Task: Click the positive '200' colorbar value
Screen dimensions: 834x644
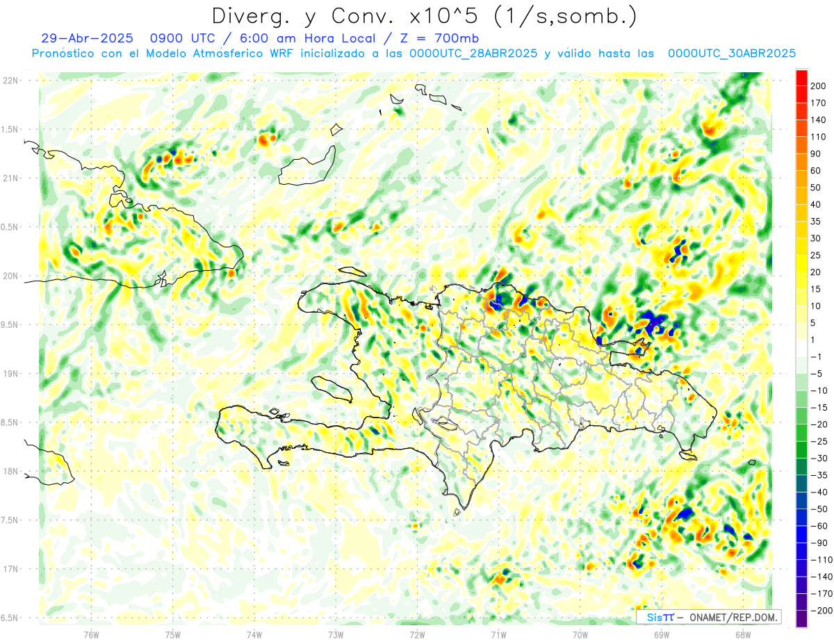Action: [819, 85]
